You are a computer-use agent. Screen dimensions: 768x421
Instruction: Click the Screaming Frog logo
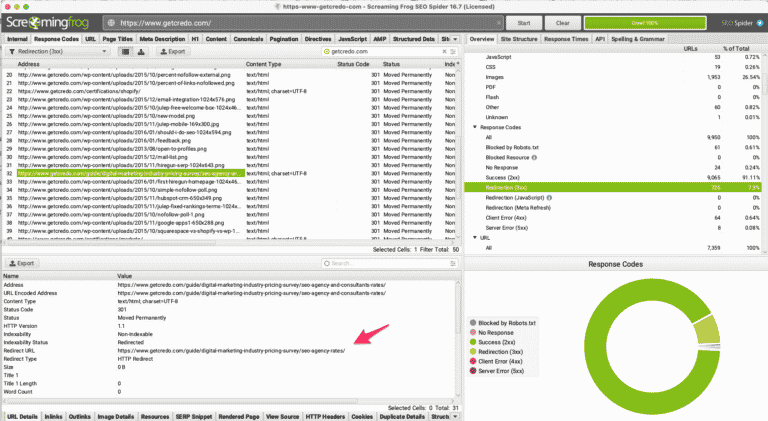pyautogui.click(x=48, y=23)
